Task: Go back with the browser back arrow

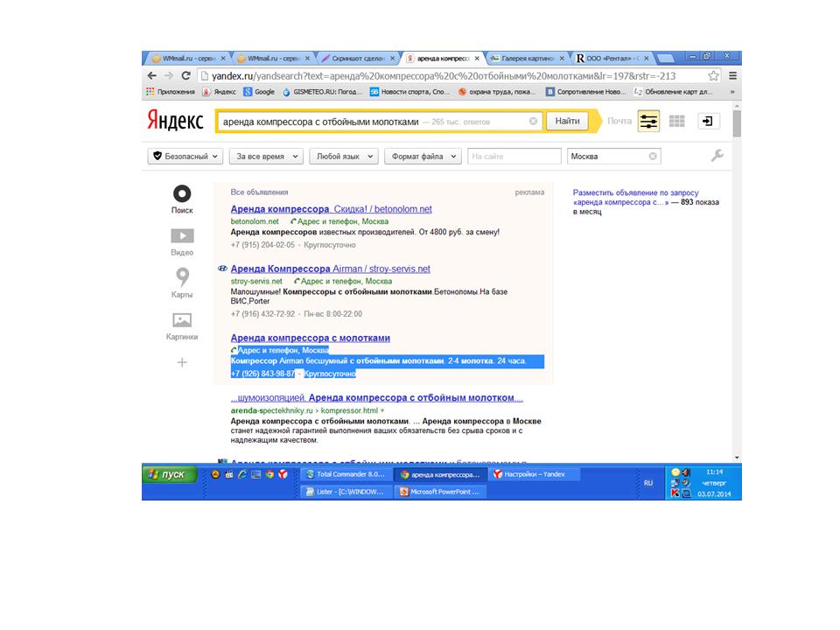Action: 152,76
